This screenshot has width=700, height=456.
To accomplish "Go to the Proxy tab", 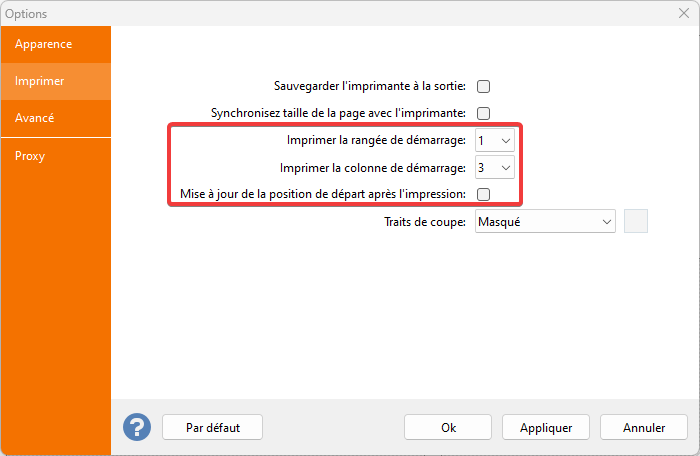I will tap(56, 156).
